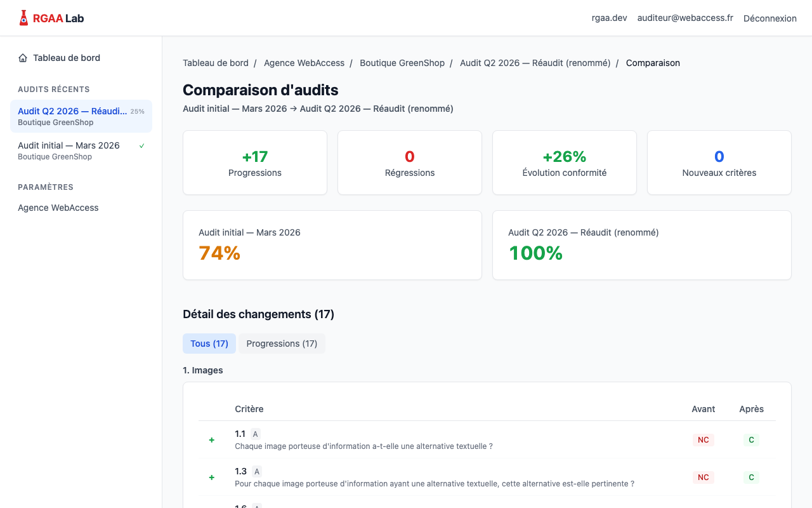Click the red NC badge for criterion 1.1
Image resolution: width=812 pixels, height=508 pixels.
tap(703, 439)
